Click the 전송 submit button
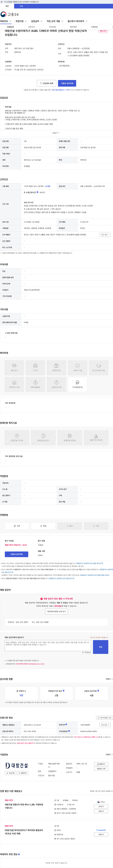Viewport: 113px width, 868px height. (101, 647)
